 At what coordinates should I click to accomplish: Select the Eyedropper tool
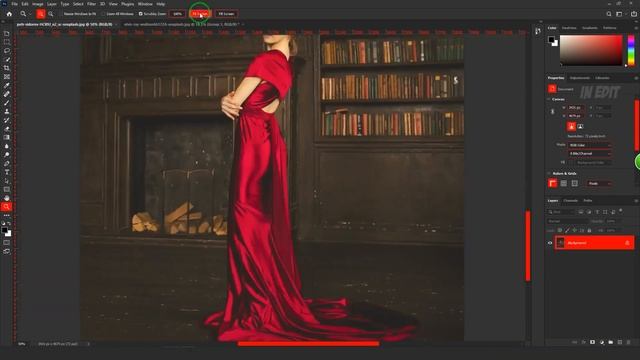7,85
